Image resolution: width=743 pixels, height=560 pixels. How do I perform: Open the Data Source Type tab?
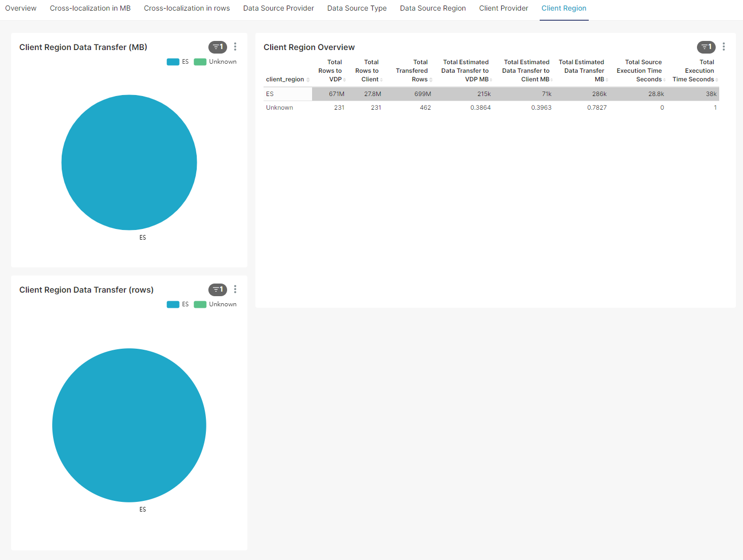pos(357,8)
